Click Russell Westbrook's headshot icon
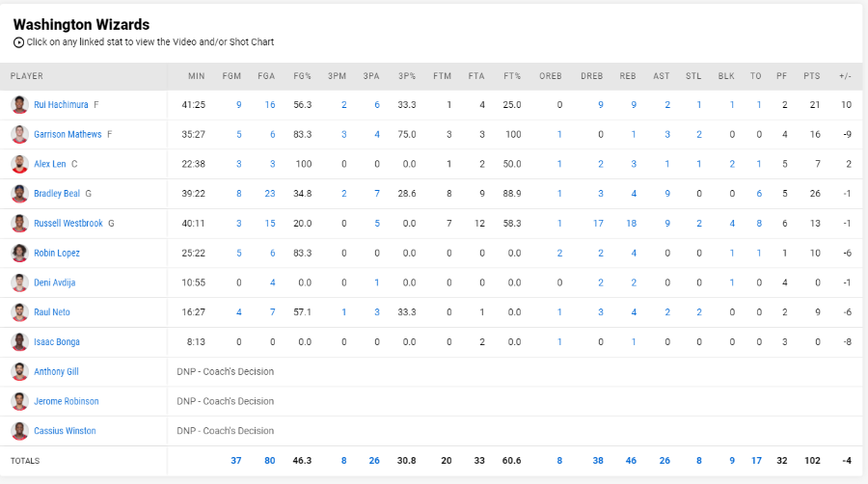The width and height of the screenshot is (868, 484). click(20, 223)
